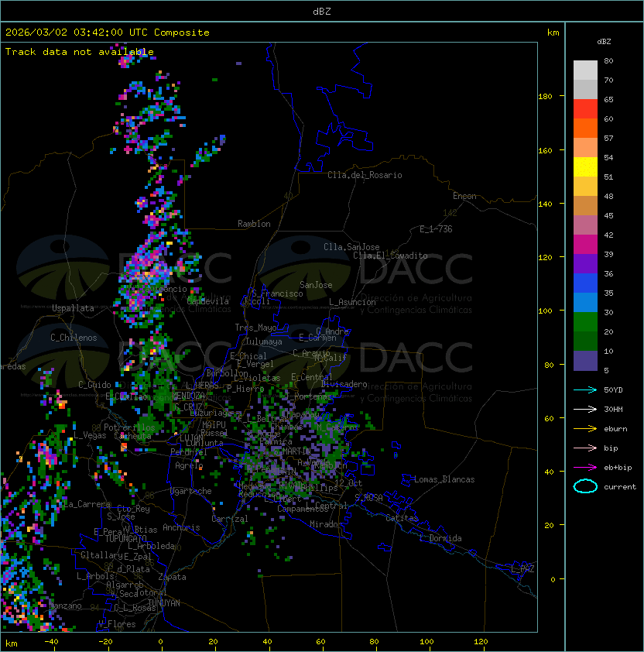
Task: Click the S_MARTIN label on map
Action: [292, 451]
